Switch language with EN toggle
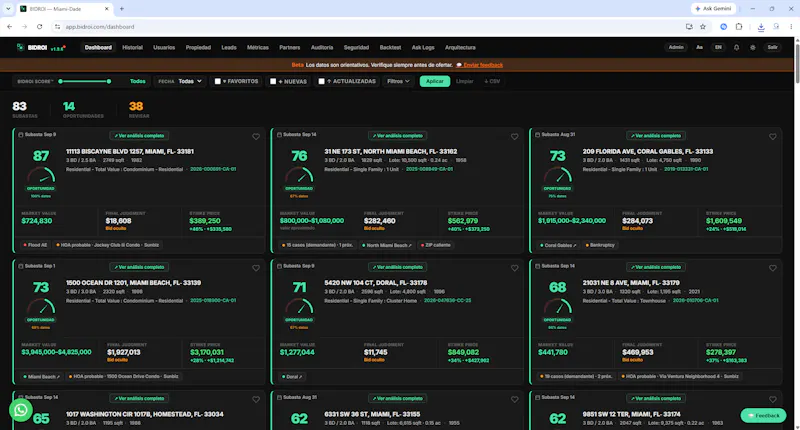Viewport: 800px width, 430px height. tap(718, 47)
